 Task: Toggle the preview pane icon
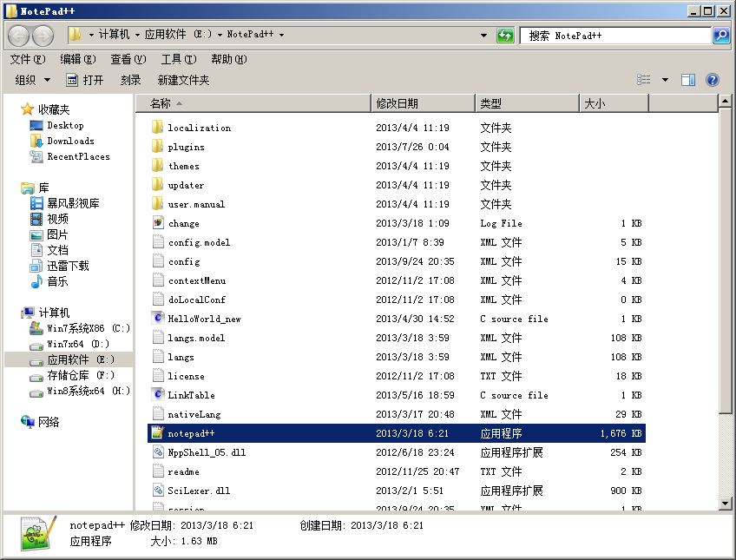pos(688,80)
